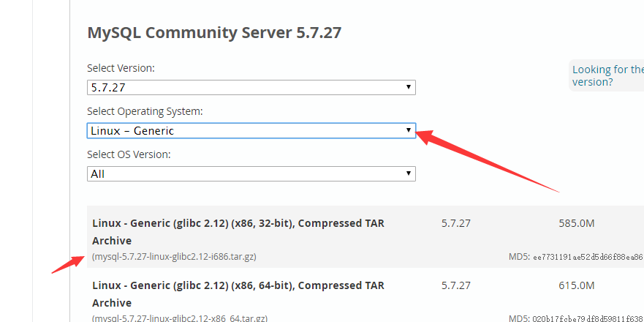The image size is (644, 322).
Task: Click the MySQL Community Server 5.7.27 heading
Action: 214,32
